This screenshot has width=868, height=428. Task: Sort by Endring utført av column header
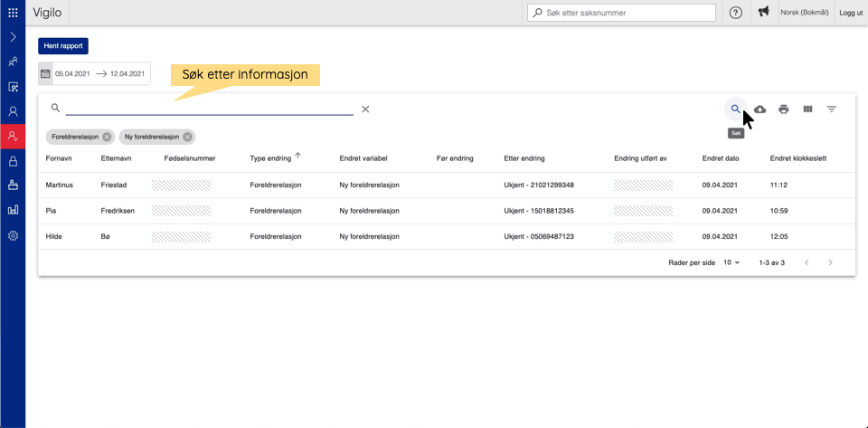point(640,158)
